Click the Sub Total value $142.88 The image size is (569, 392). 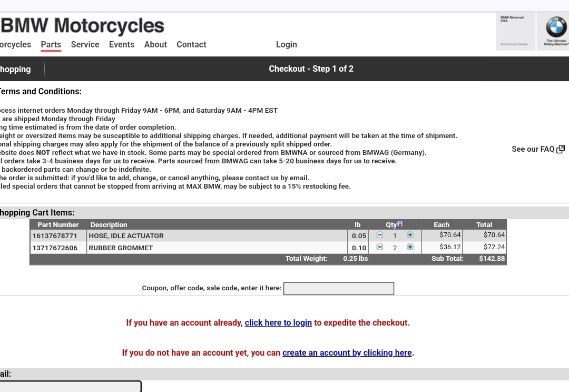[x=492, y=258]
